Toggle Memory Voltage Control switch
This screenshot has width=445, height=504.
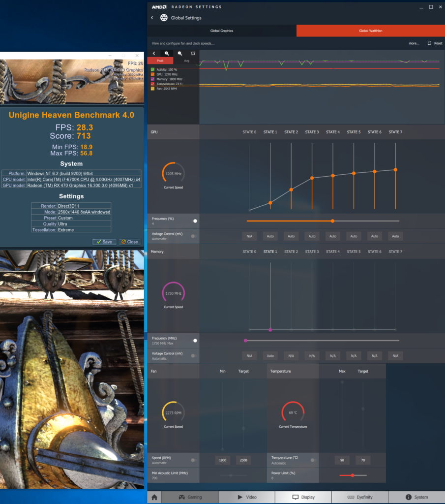194,356
